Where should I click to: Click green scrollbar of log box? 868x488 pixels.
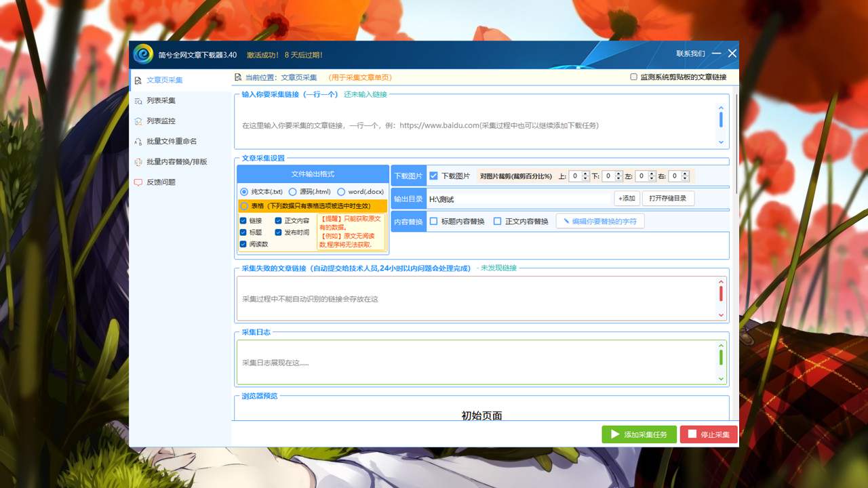coord(721,357)
